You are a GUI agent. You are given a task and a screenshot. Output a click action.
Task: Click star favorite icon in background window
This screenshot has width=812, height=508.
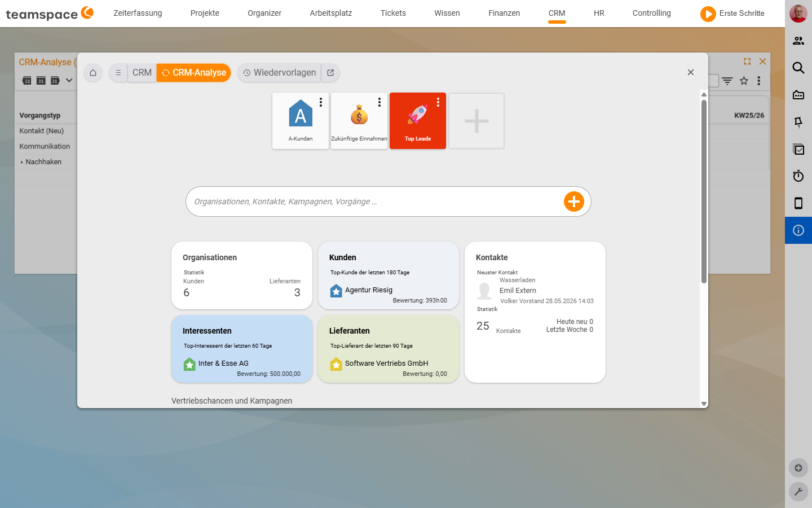pyautogui.click(x=744, y=81)
